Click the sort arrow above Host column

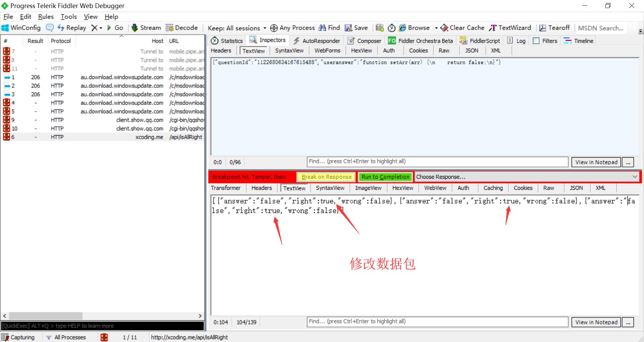click(x=121, y=36)
